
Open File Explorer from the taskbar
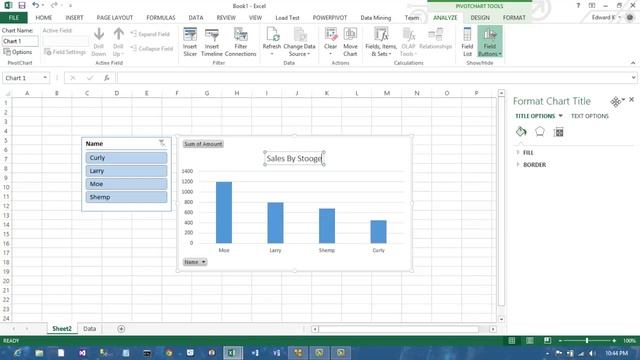(x=39, y=353)
